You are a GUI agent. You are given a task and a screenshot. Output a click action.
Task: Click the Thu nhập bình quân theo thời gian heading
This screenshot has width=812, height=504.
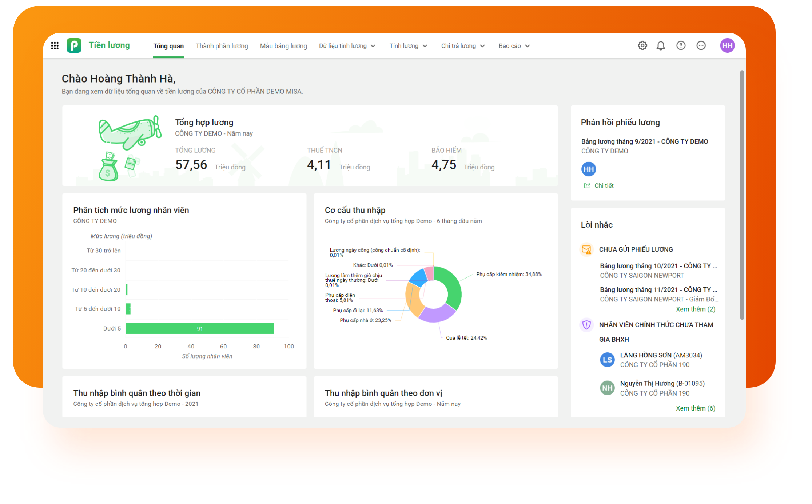coord(137,393)
